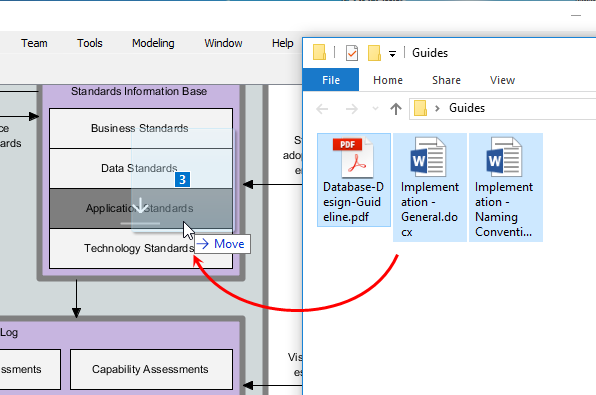Image resolution: width=596 pixels, height=395 pixels.
Task: Click the folder icon at the Explorer title bar's left end
Action: [319, 52]
